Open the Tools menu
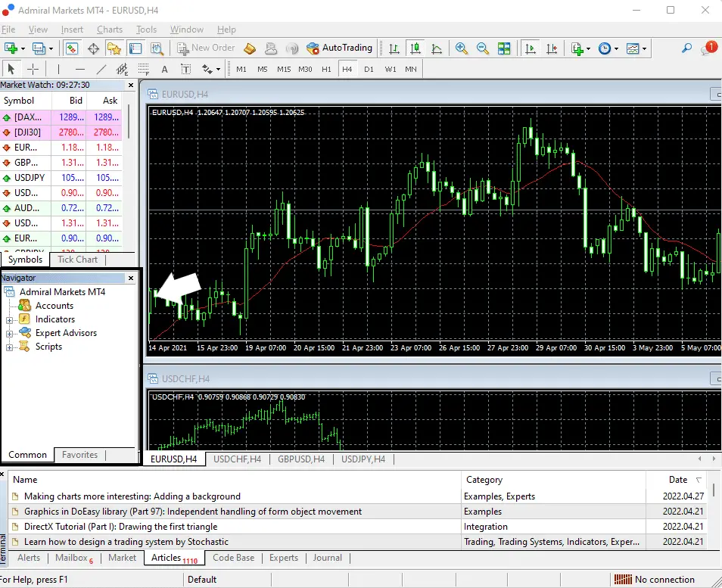 tap(146, 30)
